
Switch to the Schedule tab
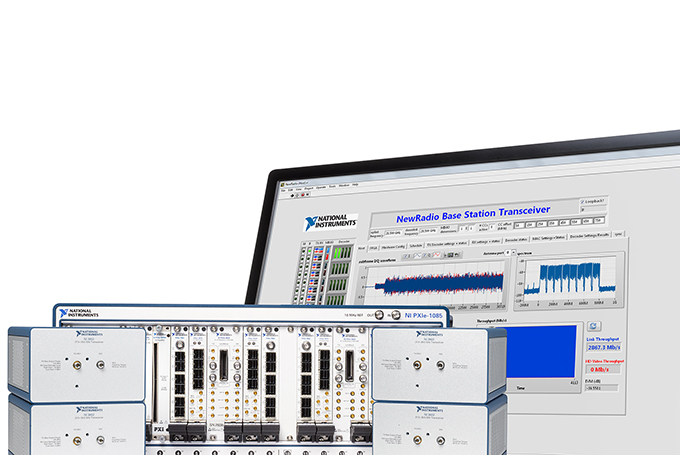(416, 246)
